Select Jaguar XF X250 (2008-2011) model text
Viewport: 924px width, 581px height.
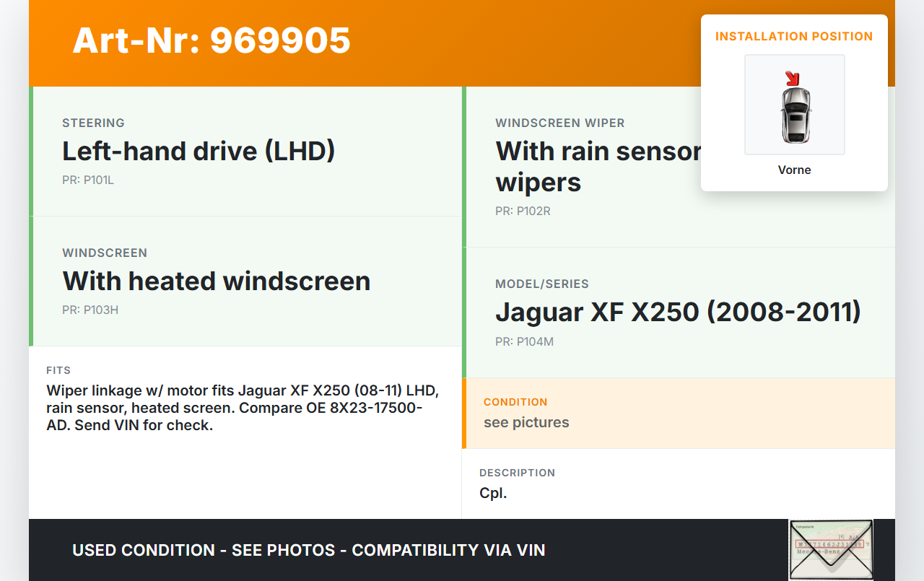click(x=678, y=312)
